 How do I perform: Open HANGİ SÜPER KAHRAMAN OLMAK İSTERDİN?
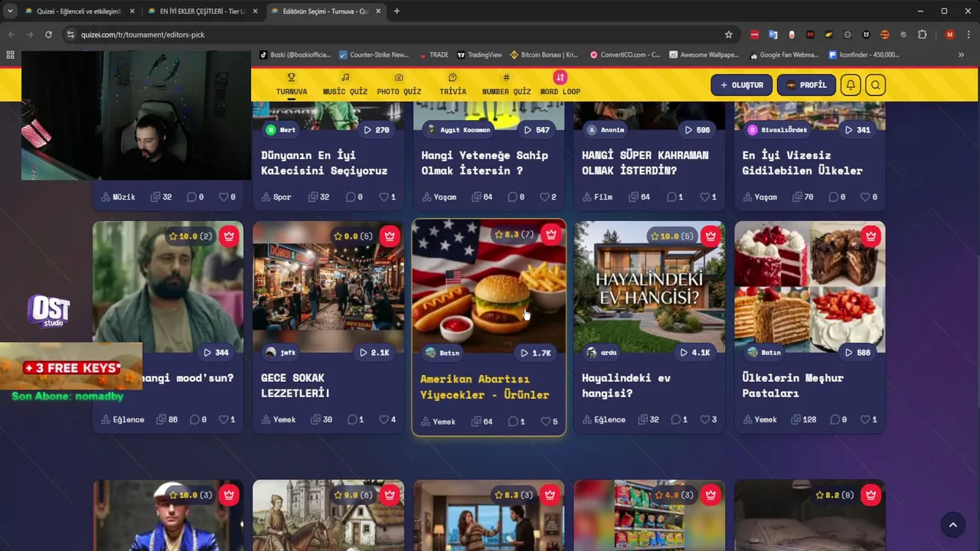coord(645,162)
